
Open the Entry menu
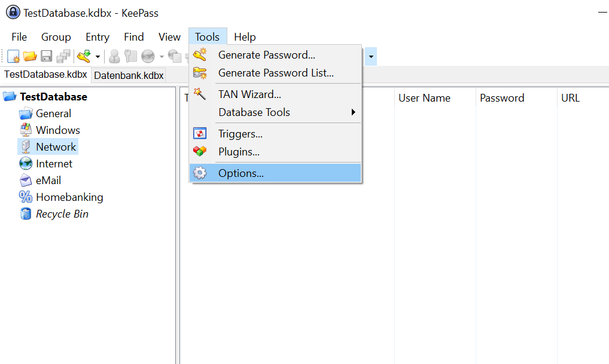click(x=98, y=37)
